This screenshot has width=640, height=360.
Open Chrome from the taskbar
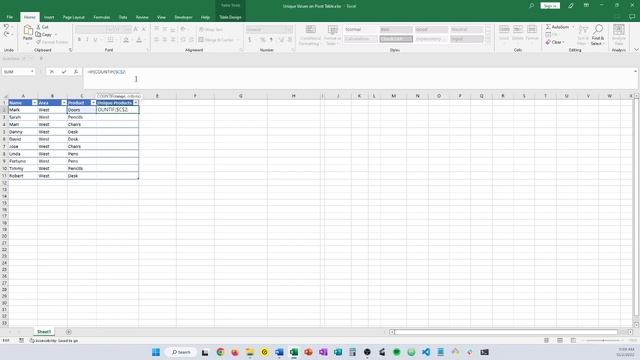coord(220,352)
